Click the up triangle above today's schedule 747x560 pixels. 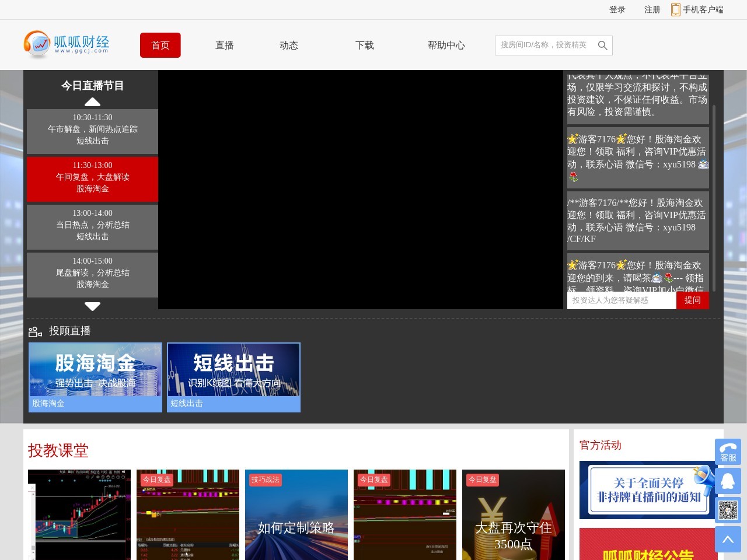click(92, 102)
